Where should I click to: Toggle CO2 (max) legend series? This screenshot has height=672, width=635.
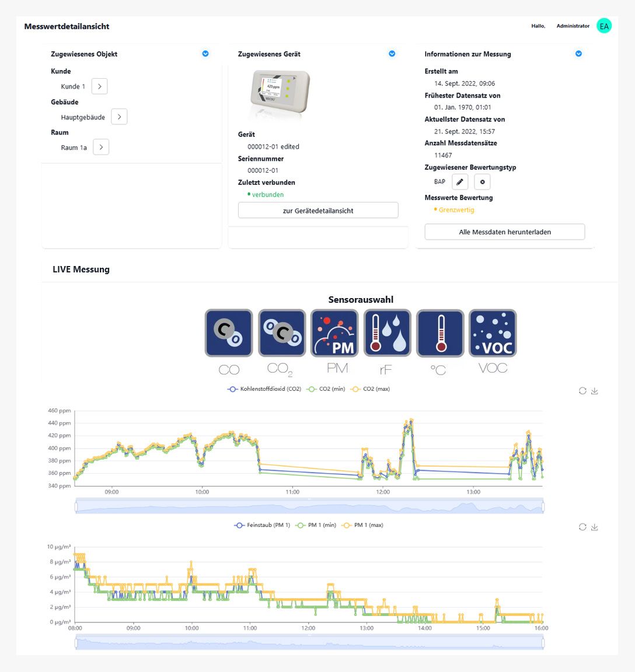(x=370, y=389)
